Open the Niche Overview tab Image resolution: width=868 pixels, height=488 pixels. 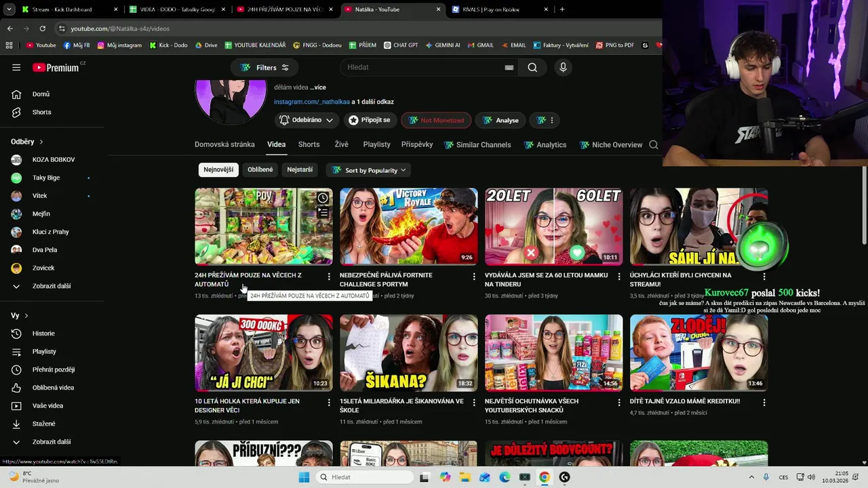[611, 144]
